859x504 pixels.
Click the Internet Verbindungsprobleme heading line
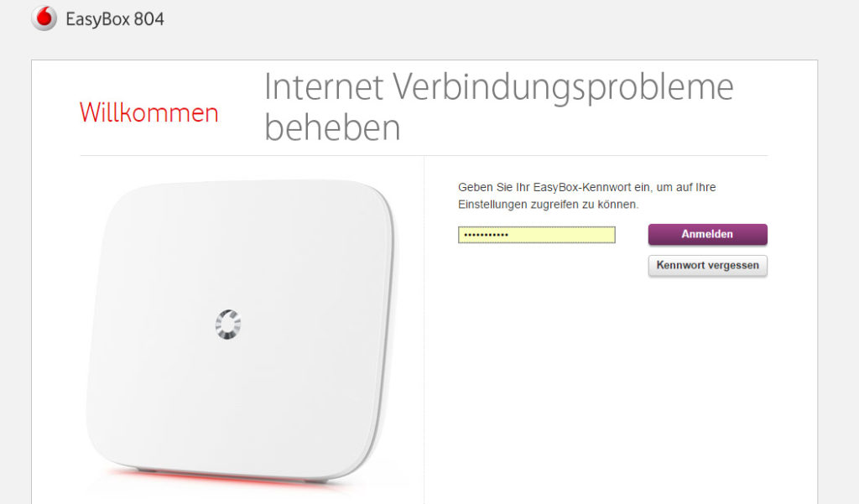[498, 86]
